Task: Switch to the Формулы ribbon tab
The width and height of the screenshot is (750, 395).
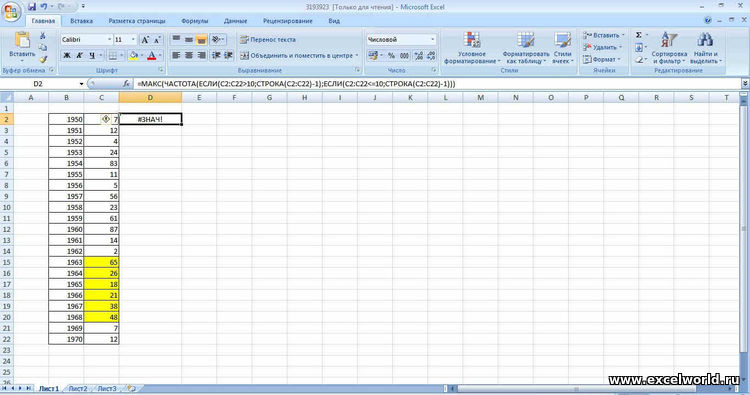Action: click(x=195, y=21)
